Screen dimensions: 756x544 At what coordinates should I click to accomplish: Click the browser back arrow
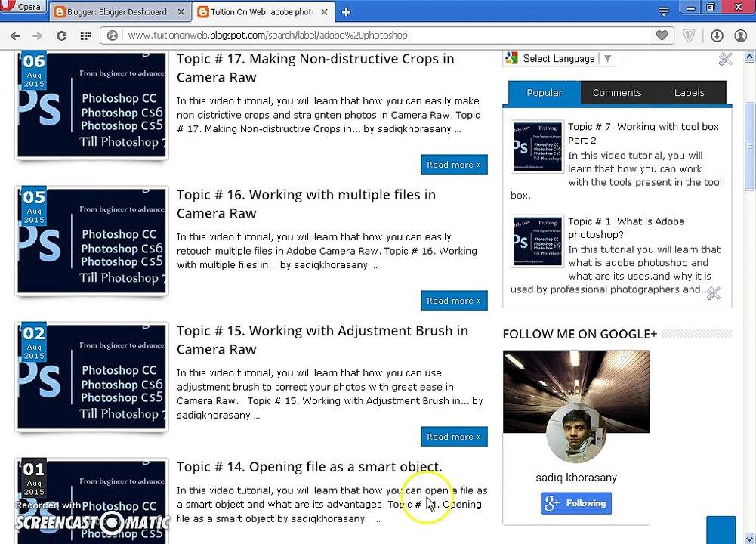pos(15,36)
